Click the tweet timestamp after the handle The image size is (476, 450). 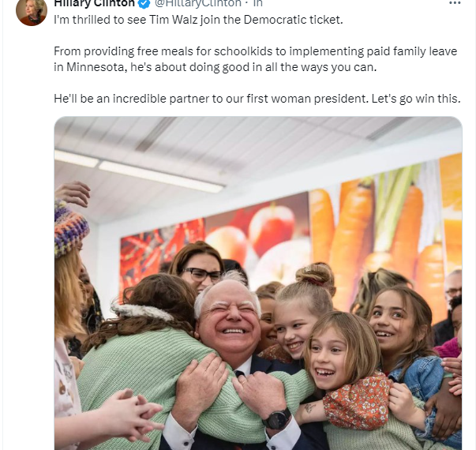tap(257, 3)
